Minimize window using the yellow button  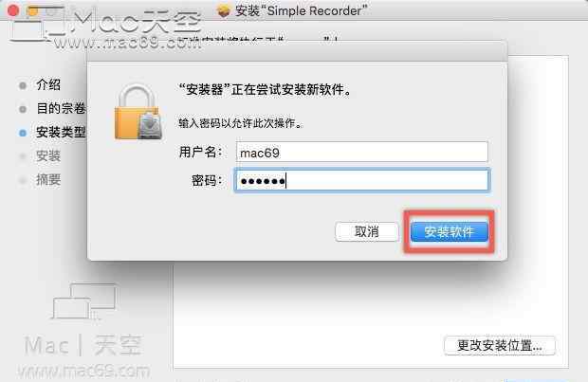(x=32, y=10)
